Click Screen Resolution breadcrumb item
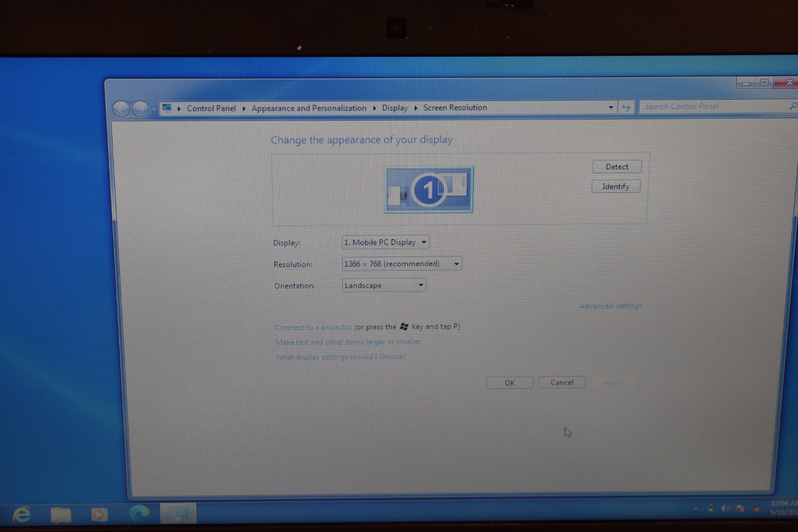 pos(455,108)
